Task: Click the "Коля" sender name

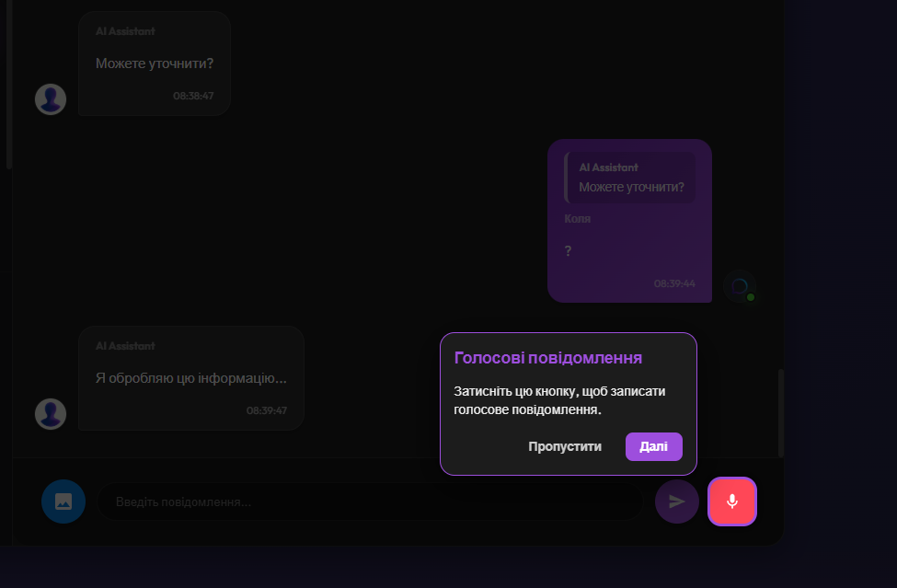Action: (578, 219)
